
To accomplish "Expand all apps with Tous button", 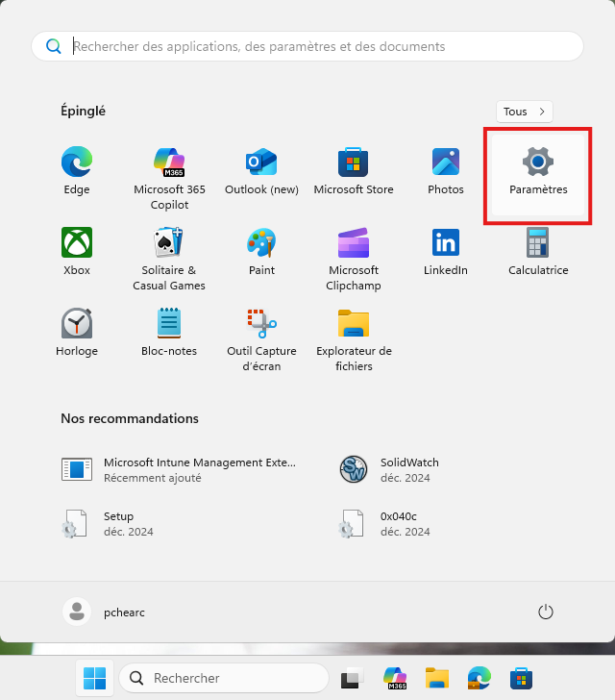I will click(x=525, y=112).
